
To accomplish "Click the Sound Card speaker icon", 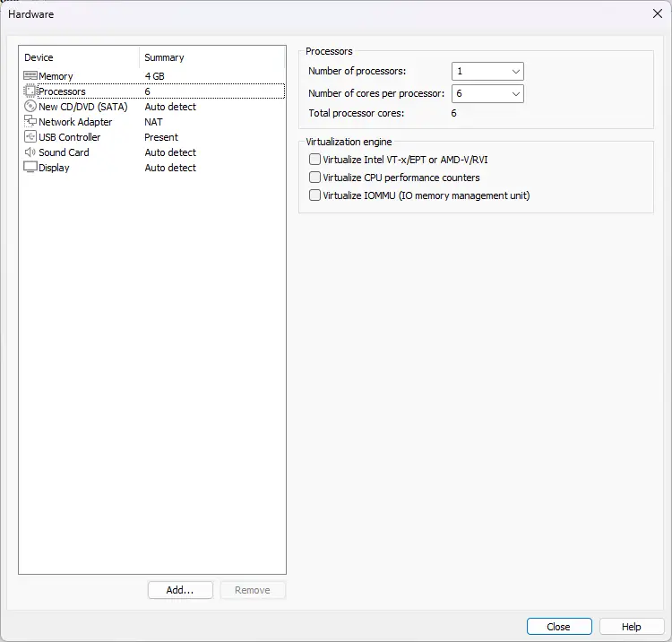I will click(30, 152).
